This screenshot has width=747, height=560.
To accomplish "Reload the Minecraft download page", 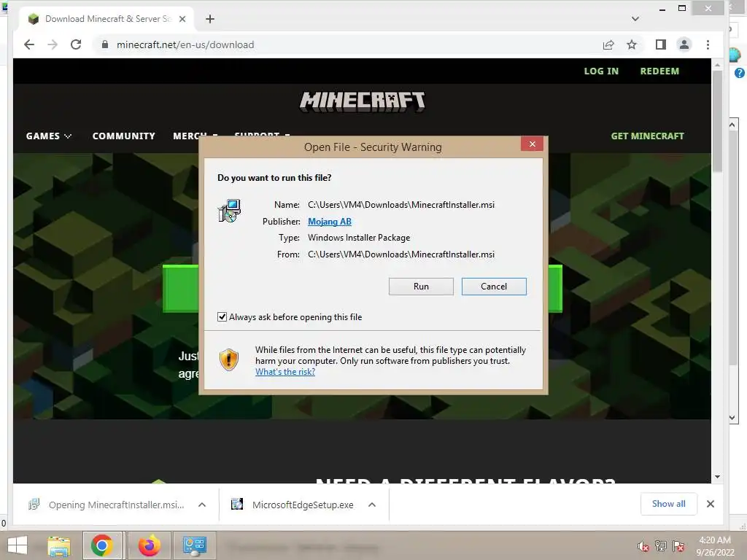I will [x=76, y=44].
